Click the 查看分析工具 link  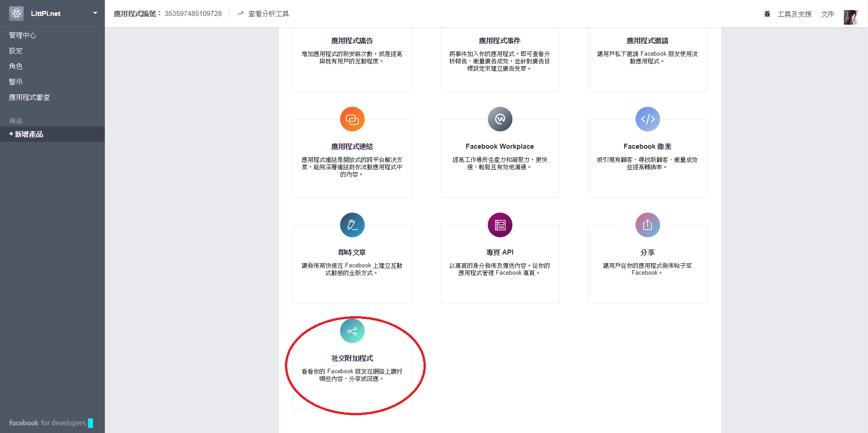[x=269, y=14]
